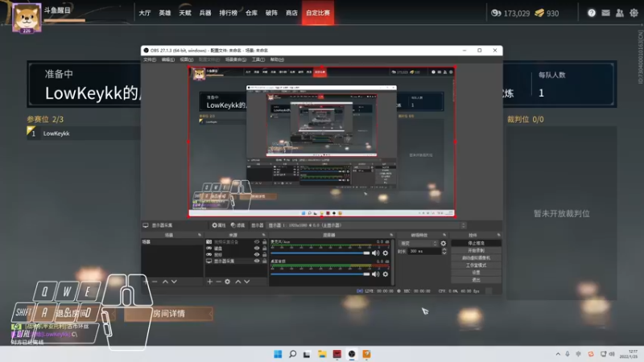The height and width of the screenshot is (362, 644).
Task: Open the 文件 menu in OBS
Action: (150, 60)
